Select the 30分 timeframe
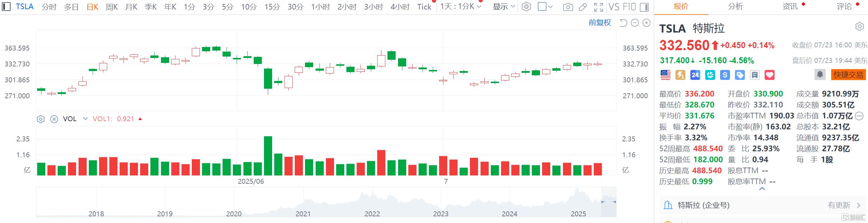Screen dimensions: 868x223 [x=295, y=7]
